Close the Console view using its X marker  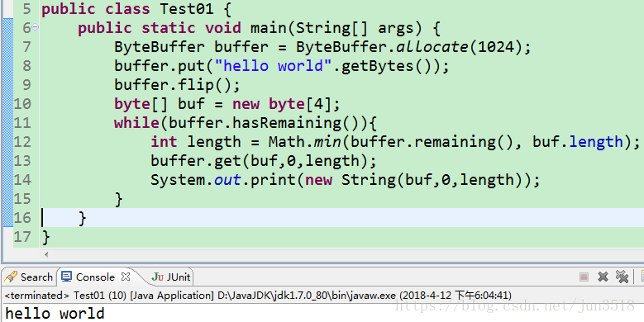pos(126,277)
